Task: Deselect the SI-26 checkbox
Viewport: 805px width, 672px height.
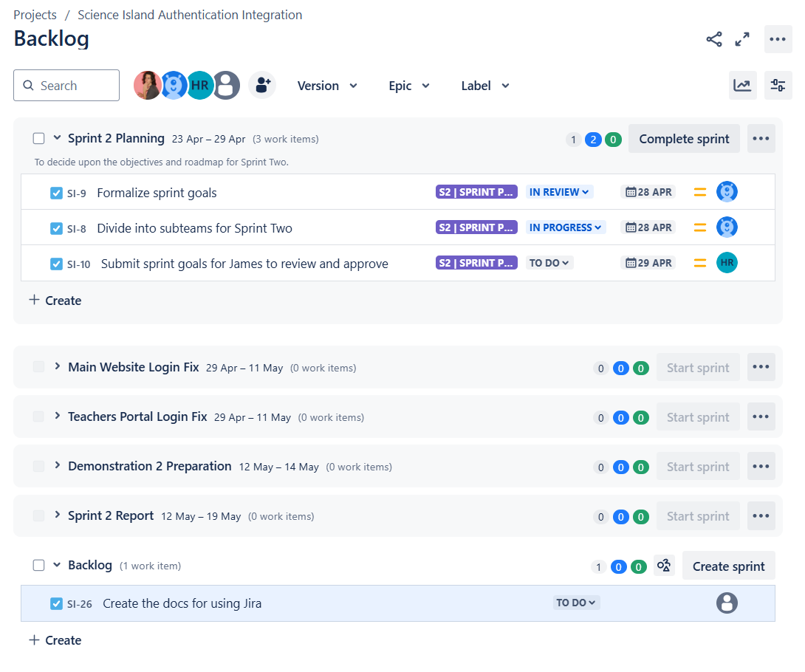Action: [x=56, y=603]
